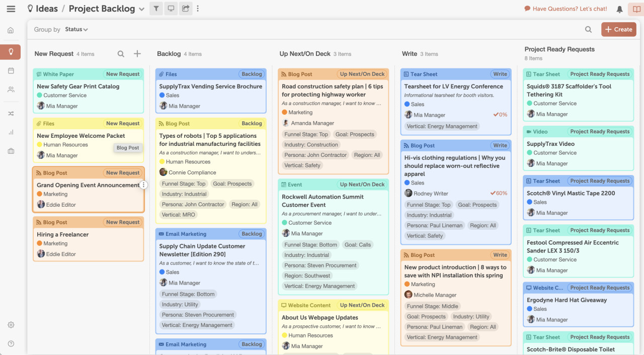
Task: Click Amanda Manager avatar
Action: pos(286,123)
